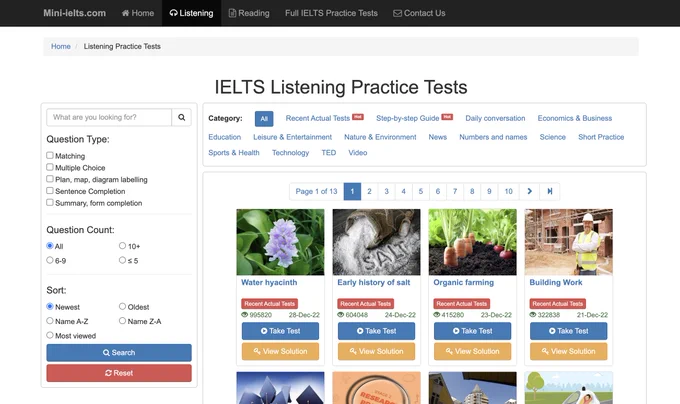Viewport: 680px width, 404px height.
Task: Enable the Matching question type checkbox
Action: click(x=50, y=155)
